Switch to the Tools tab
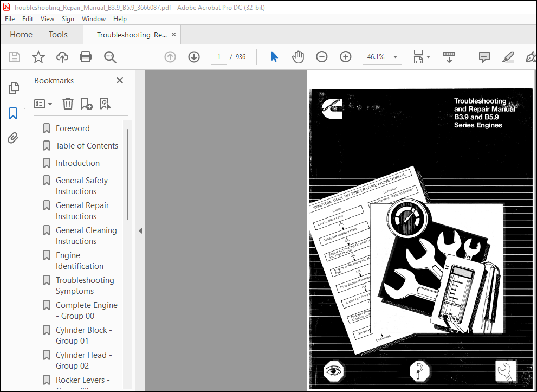Screen dimensions: 537x392 (58, 35)
